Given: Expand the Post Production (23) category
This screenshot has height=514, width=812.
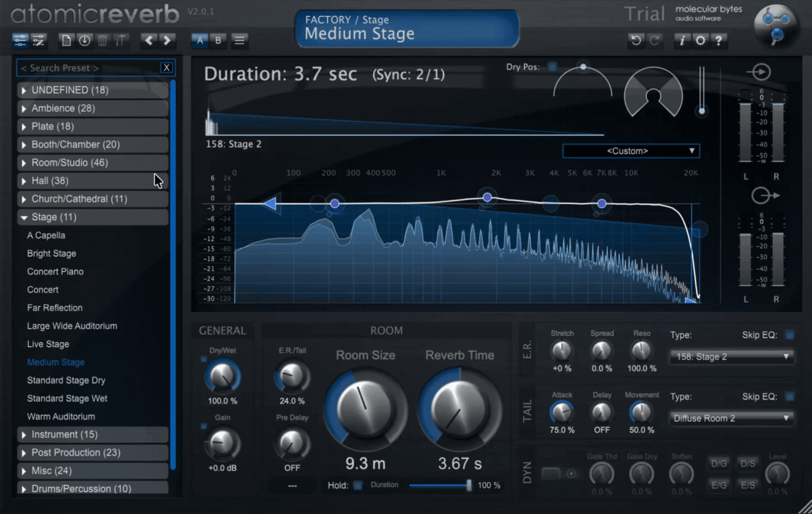Looking at the screenshot, I should pos(93,452).
